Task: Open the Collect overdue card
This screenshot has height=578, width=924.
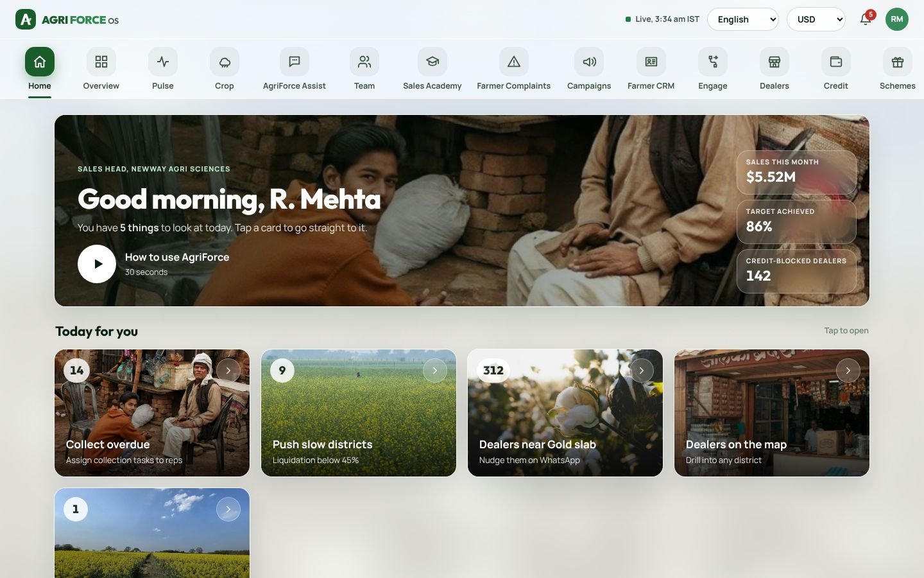Action: pyautogui.click(x=152, y=413)
